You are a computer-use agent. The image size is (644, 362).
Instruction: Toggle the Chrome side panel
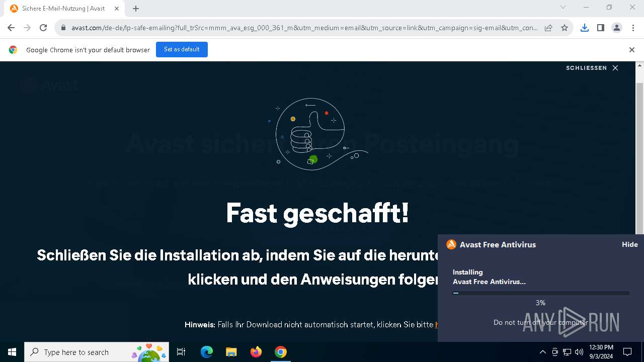coord(600,28)
